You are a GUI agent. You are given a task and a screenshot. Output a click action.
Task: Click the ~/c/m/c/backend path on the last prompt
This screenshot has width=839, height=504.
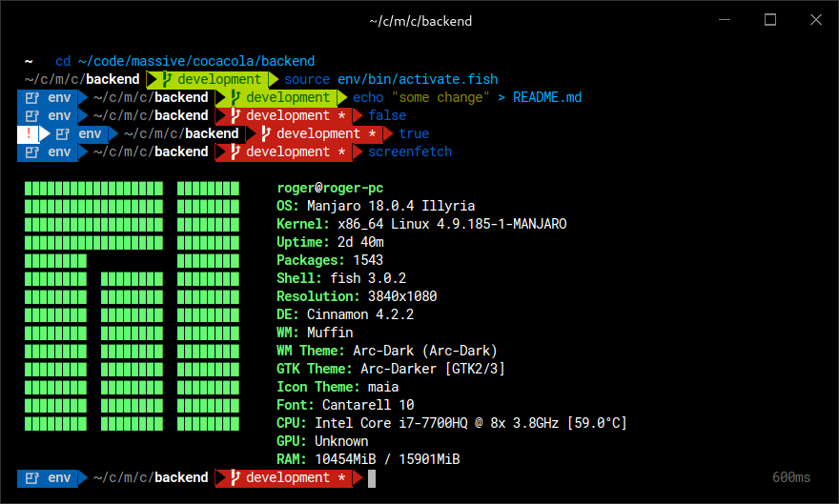tap(151, 477)
